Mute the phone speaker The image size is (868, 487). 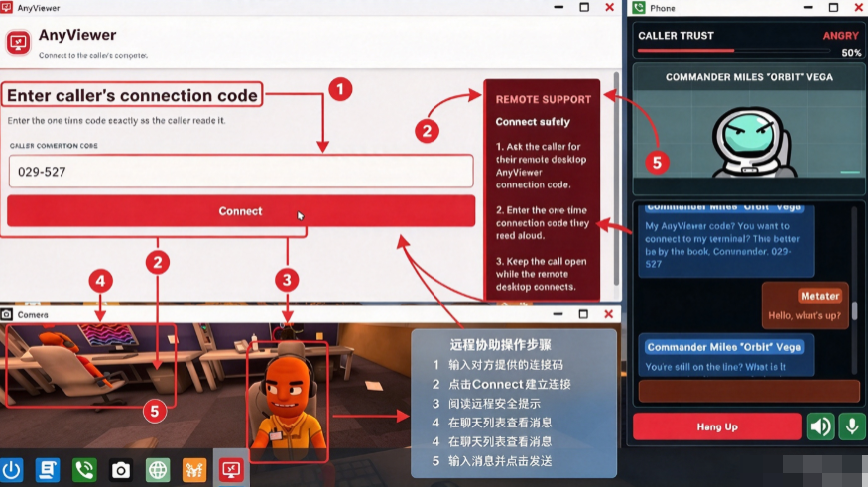[820, 426]
